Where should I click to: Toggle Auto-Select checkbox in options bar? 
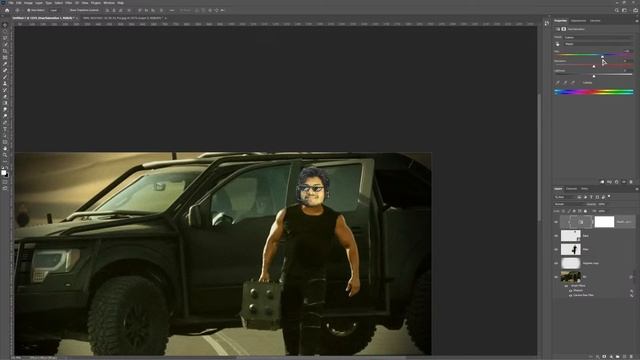(29, 10)
